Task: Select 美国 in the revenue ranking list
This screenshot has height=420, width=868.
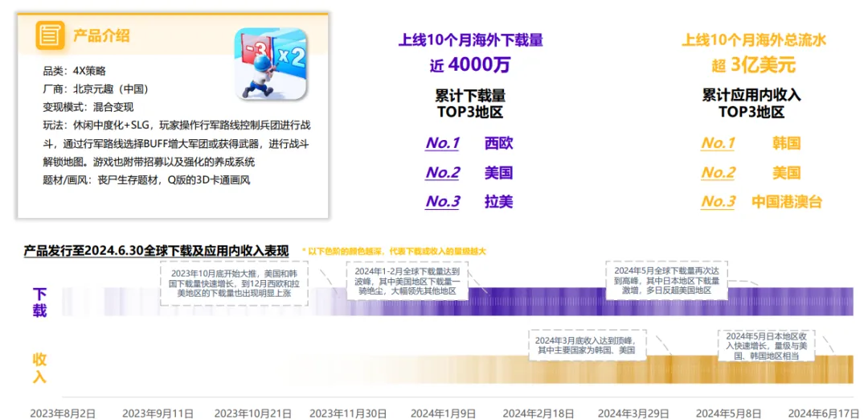Action: click(786, 172)
